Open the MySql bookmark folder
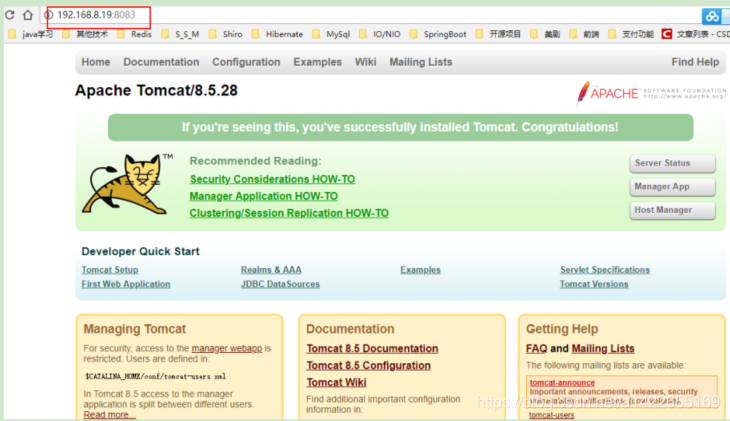This screenshot has height=421, width=730. (x=331, y=34)
